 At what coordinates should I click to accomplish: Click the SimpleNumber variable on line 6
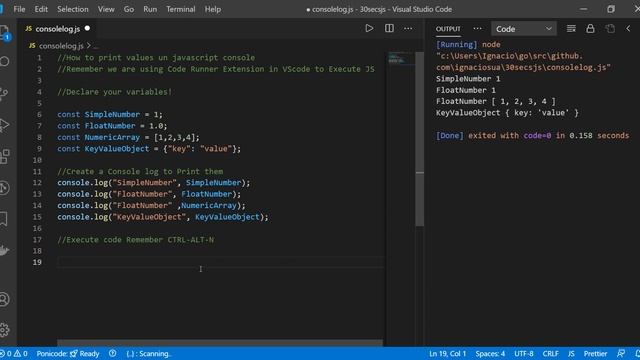(112, 114)
